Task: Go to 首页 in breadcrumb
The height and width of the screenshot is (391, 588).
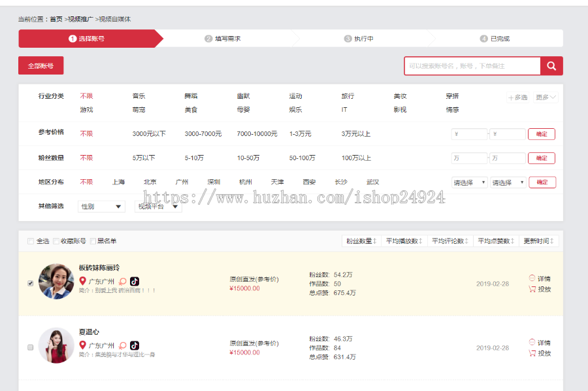Action: 56,19
